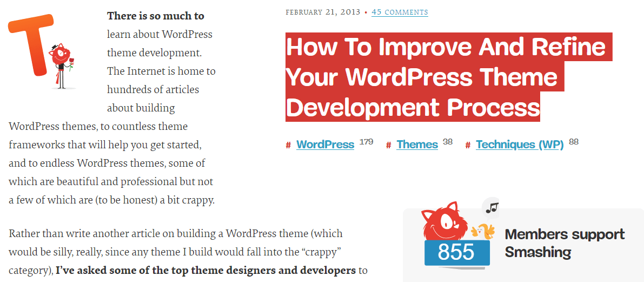Click the 179 count beside WordPress

366,142
